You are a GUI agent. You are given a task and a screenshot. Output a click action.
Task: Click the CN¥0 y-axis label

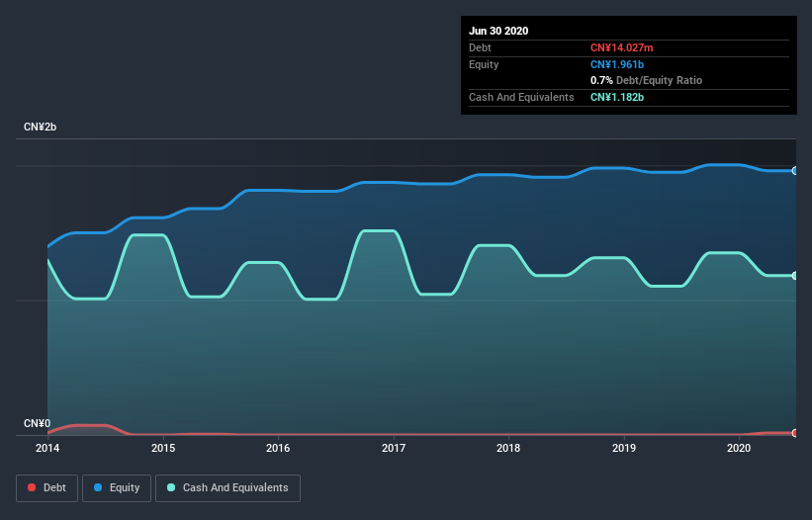pos(37,424)
